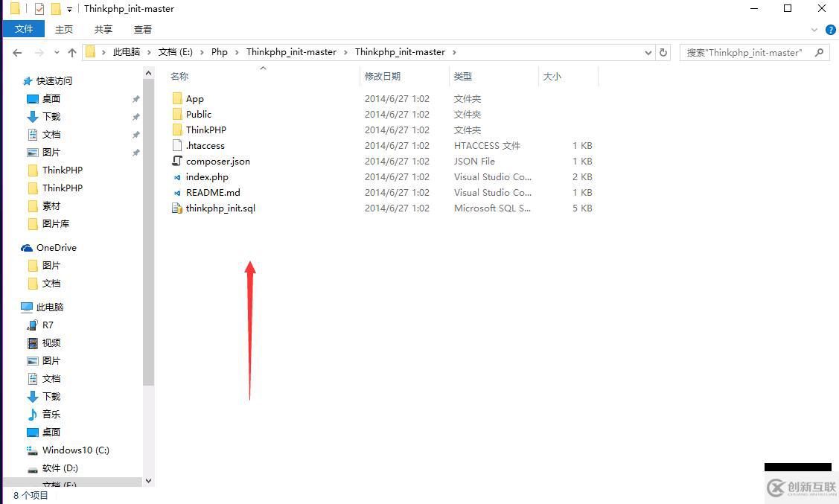Viewport: 839px width, 504px height.
Task: Select the composer.json file icon
Action: [177, 161]
